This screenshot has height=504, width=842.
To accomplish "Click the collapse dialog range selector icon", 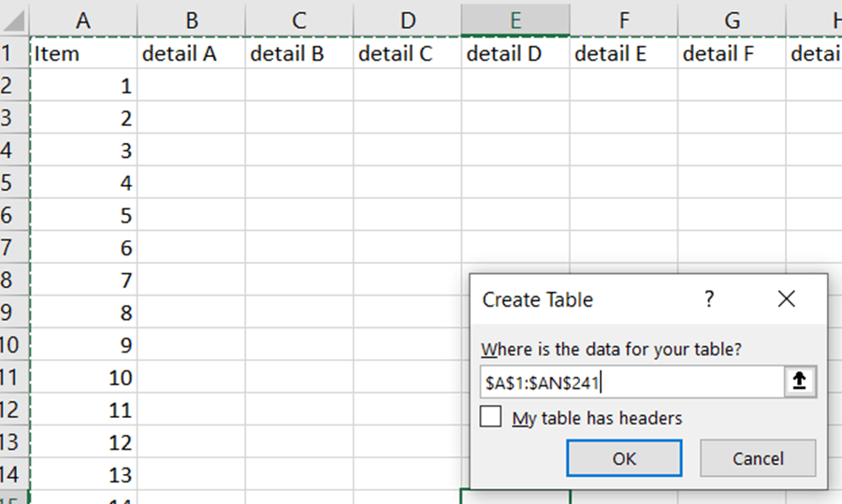I will click(x=800, y=382).
